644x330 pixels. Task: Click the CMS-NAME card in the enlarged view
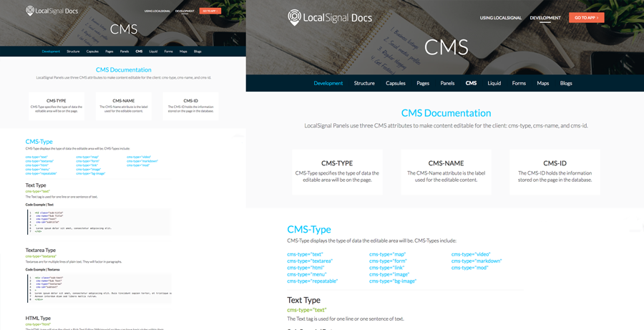pyautogui.click(x=446, y=172)
